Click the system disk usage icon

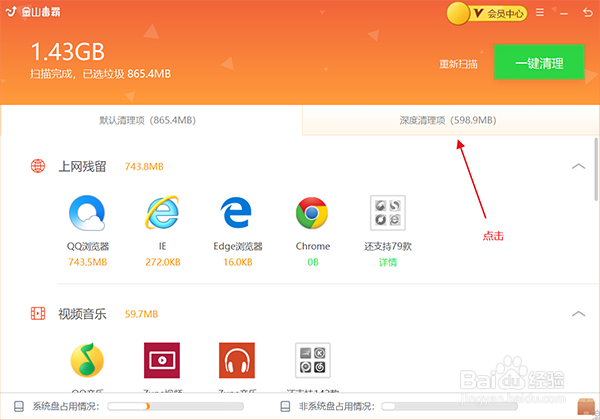[x=19, y=406]
